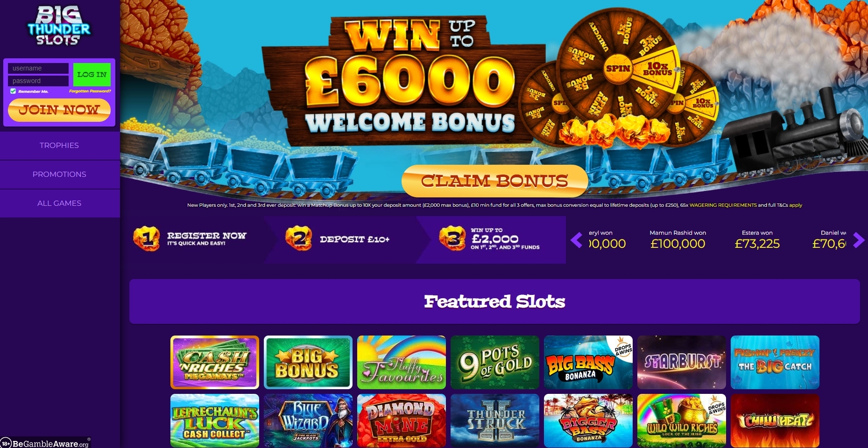Open the BeGambleAware.org 18+ badge

click(45, 443)
